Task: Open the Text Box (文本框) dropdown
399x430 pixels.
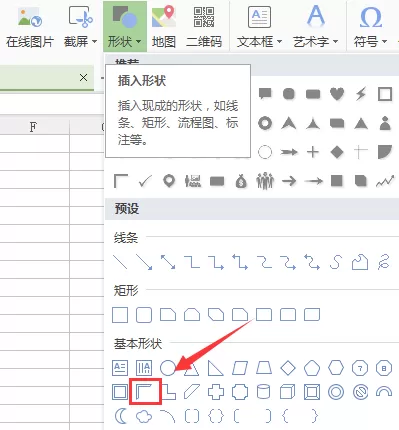Action: [x=259, y=28]
